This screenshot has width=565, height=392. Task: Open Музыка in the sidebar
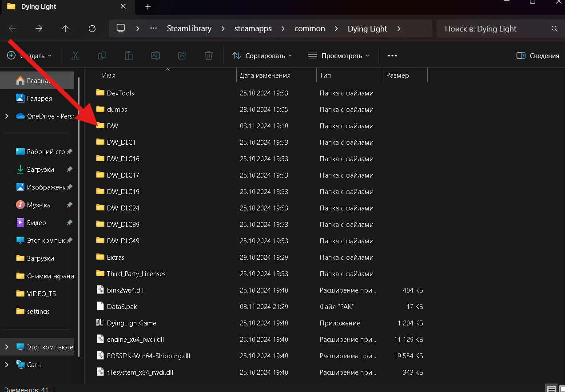[x=37, y=205]
